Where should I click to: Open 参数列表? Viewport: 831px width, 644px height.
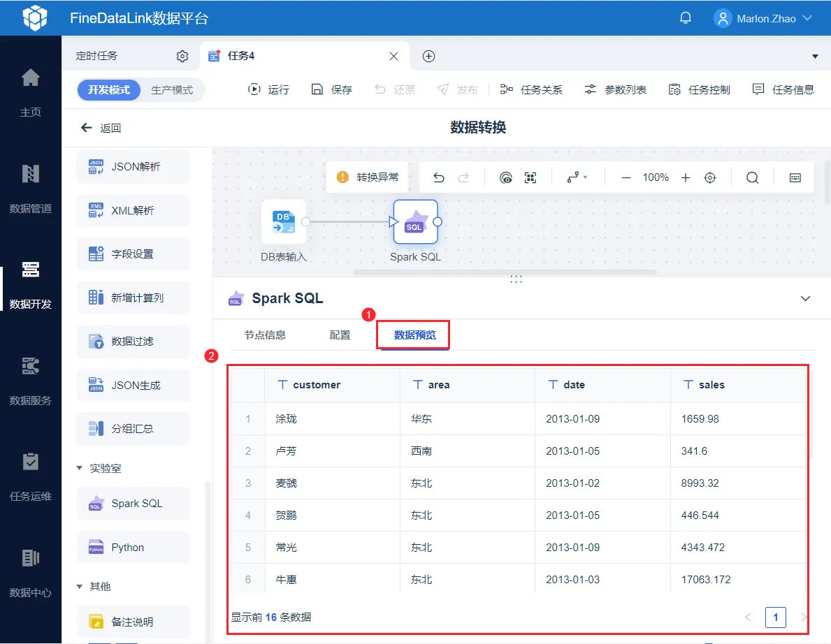[615, 89]
